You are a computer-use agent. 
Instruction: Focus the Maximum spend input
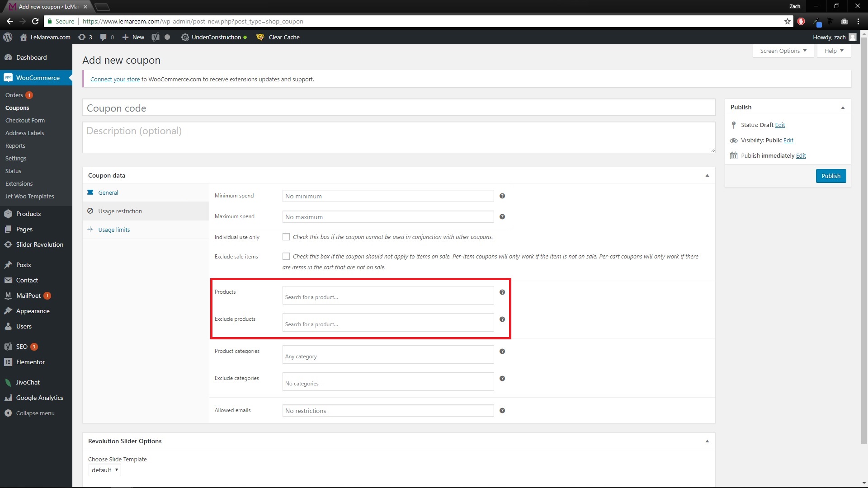[388, 217]
